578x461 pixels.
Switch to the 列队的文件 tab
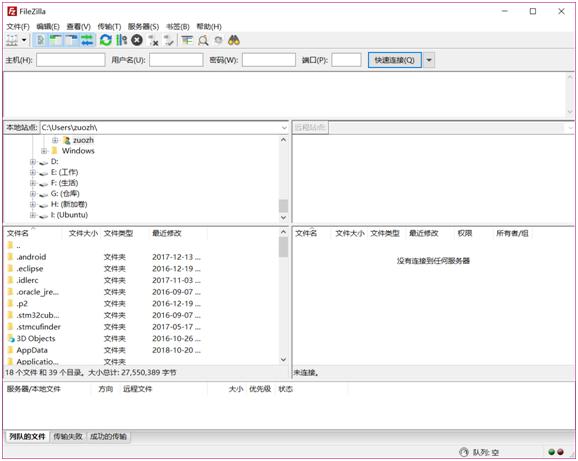[x=27, y=437]
